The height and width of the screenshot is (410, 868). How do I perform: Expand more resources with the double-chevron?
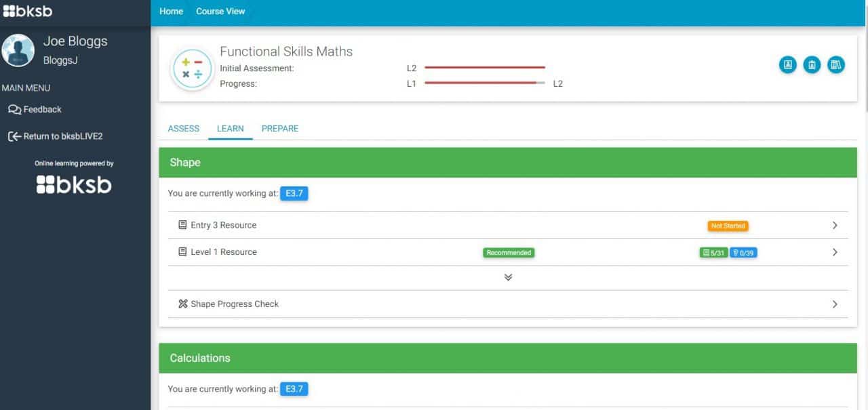pos(508,276)
